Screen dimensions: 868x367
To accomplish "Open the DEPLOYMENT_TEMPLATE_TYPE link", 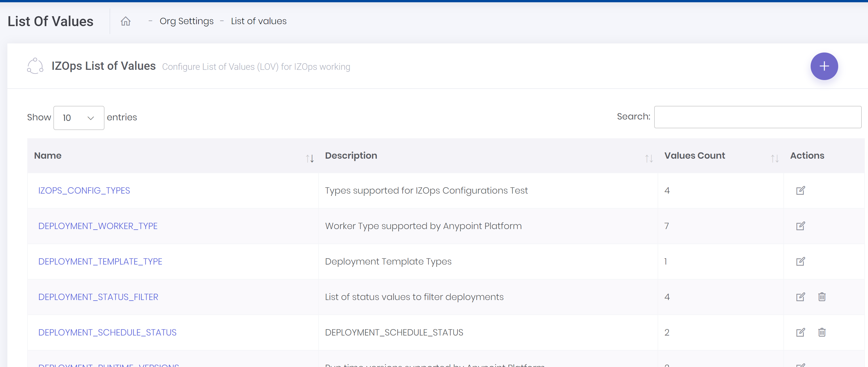I will [100, 262].
